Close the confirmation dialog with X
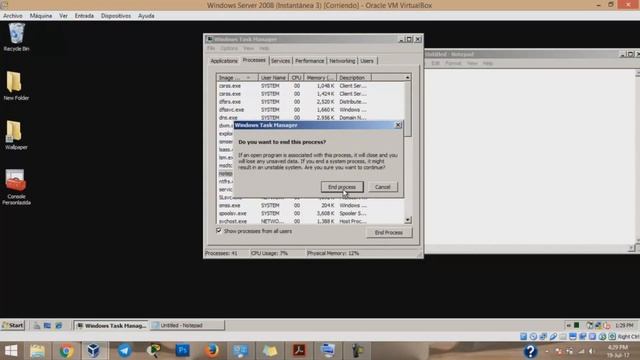This screenshot has height=360, width=640. [x=398, y=125]
